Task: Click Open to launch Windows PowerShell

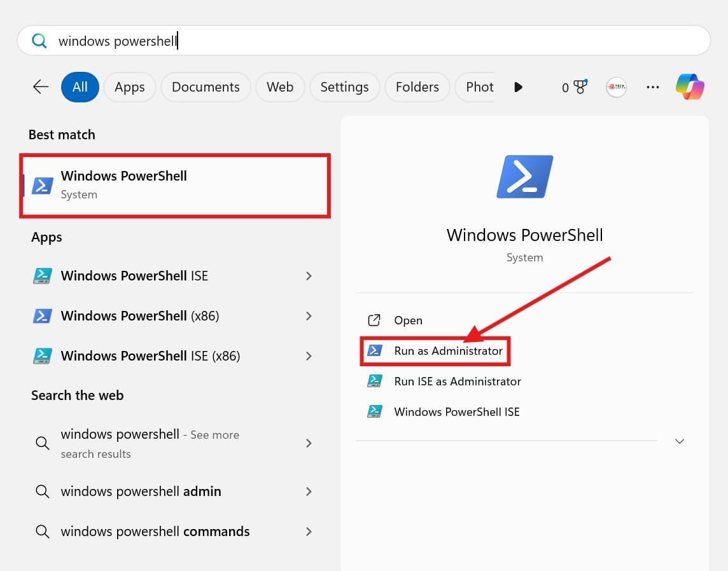Action: click(408, 320)
